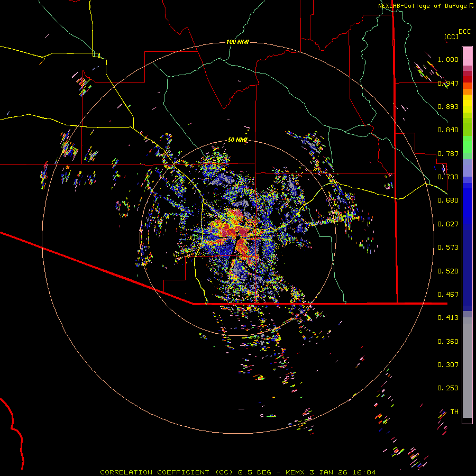The width and height of the screenshot is (476, 476).
Task: Pick the dark red legend swatch
Action: click(x=467, y=79)
